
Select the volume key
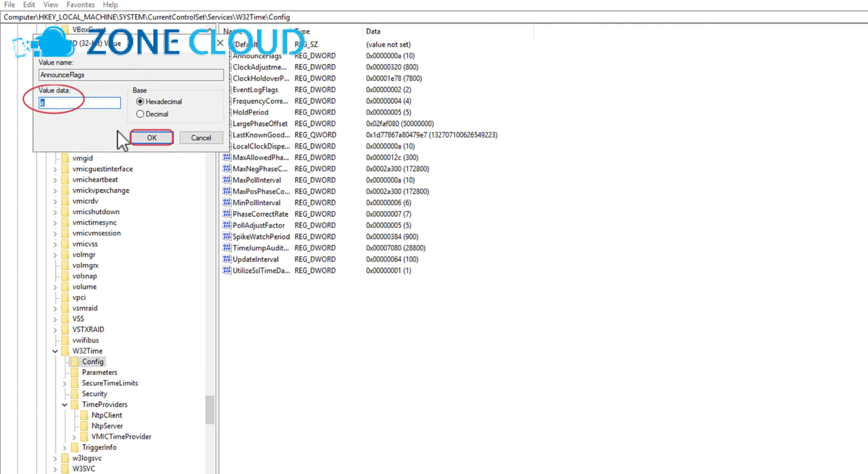click(x=84, y=287)
